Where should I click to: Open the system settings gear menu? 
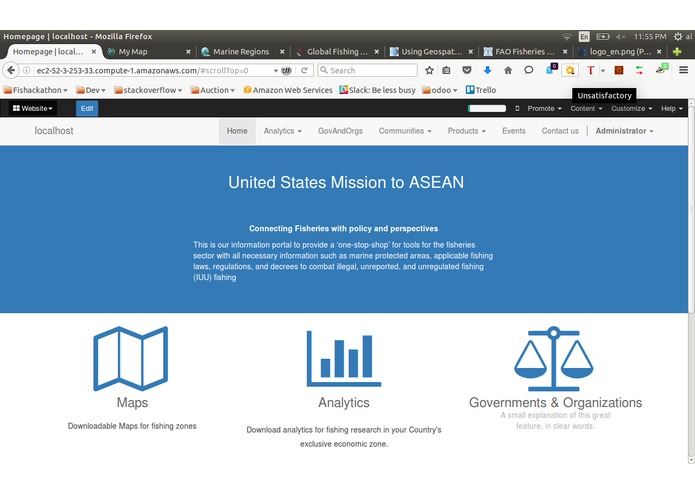coord(678,36)
